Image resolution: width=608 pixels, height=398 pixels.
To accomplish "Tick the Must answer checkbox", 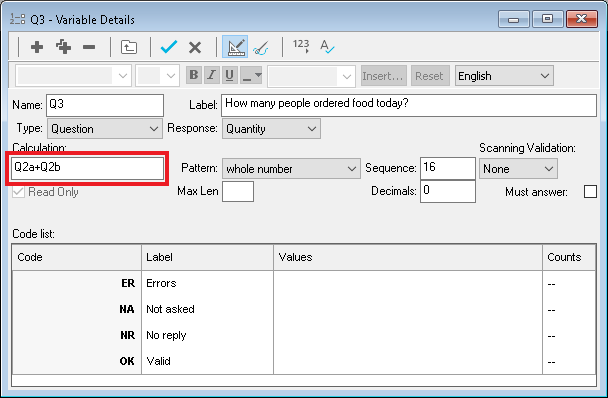I will click(x=590, y=191).
